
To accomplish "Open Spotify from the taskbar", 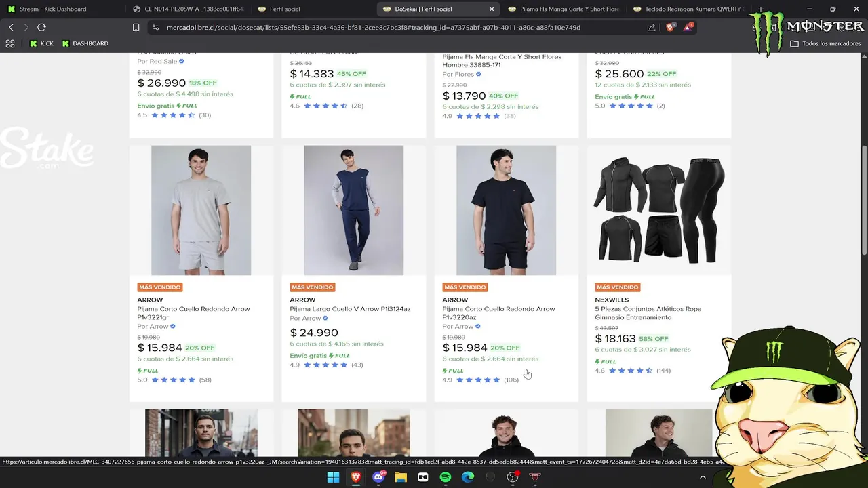I will (446, 477).
